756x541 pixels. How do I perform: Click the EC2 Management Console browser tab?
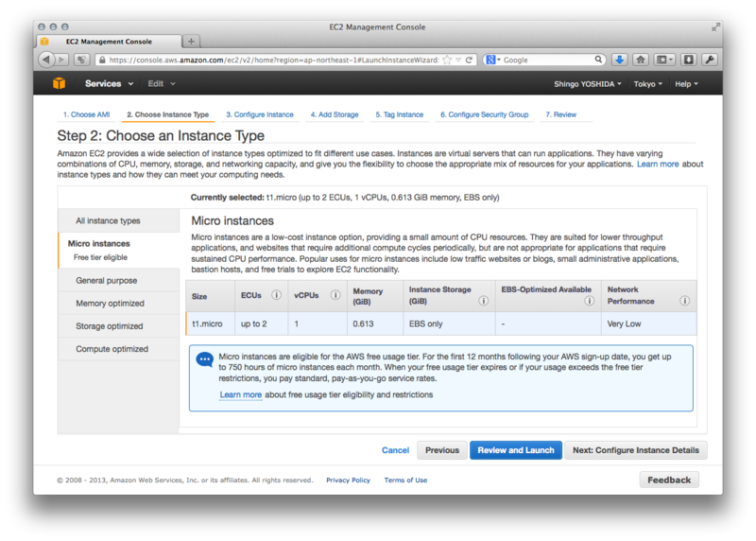pyautogui.click(x=109, y=42)
